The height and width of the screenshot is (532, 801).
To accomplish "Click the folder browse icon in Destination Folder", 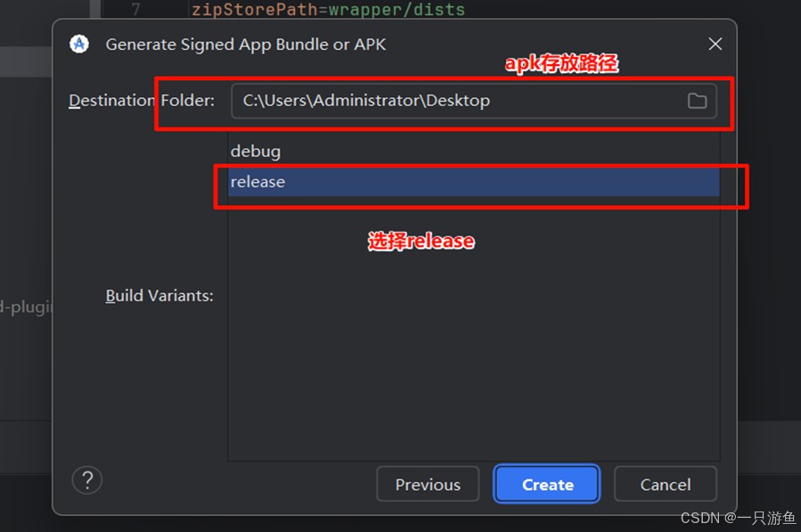I will coord(697,101).
